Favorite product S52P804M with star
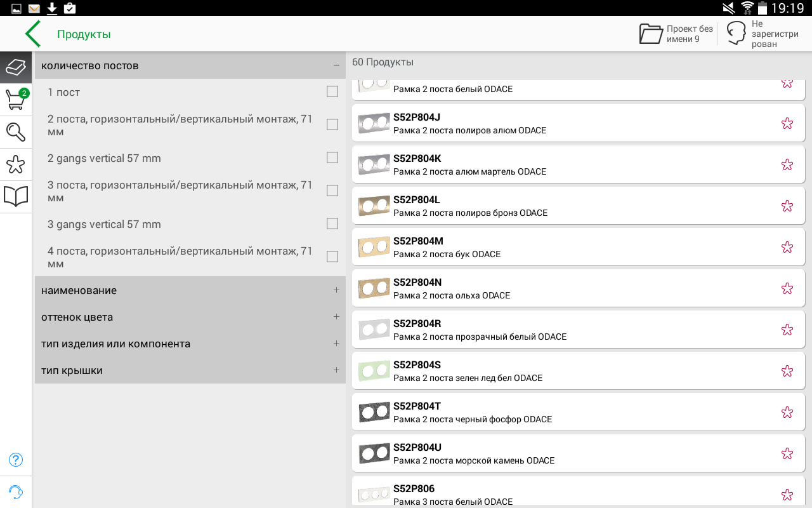812x508 pixels. pos(787,247)
